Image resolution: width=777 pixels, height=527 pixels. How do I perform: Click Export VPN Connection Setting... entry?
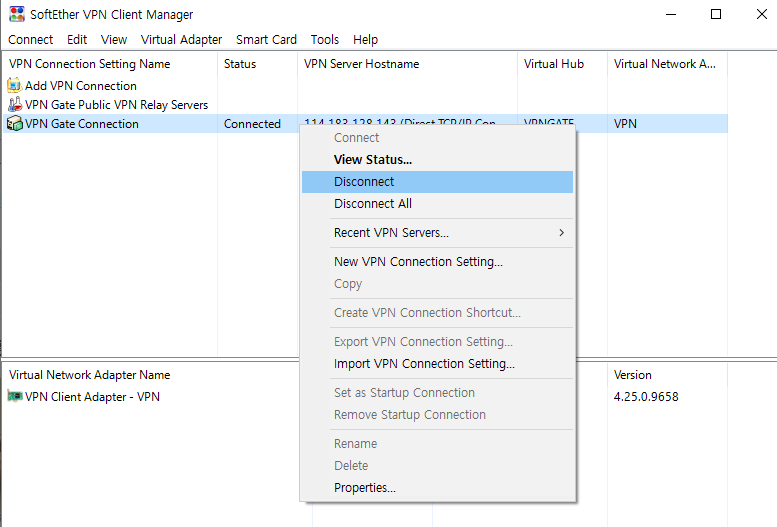[x=437, y=342]
